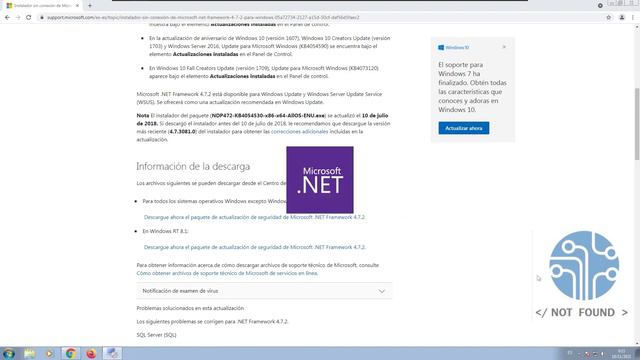Open the Windows RT 8.1 download link

[255, 247]
